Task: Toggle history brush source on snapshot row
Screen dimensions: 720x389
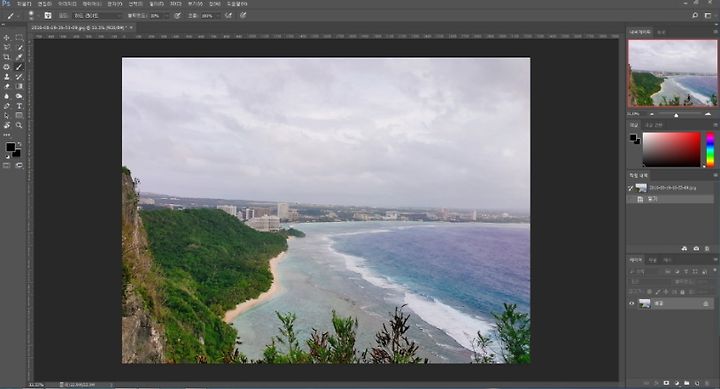Action: (631, 188)
